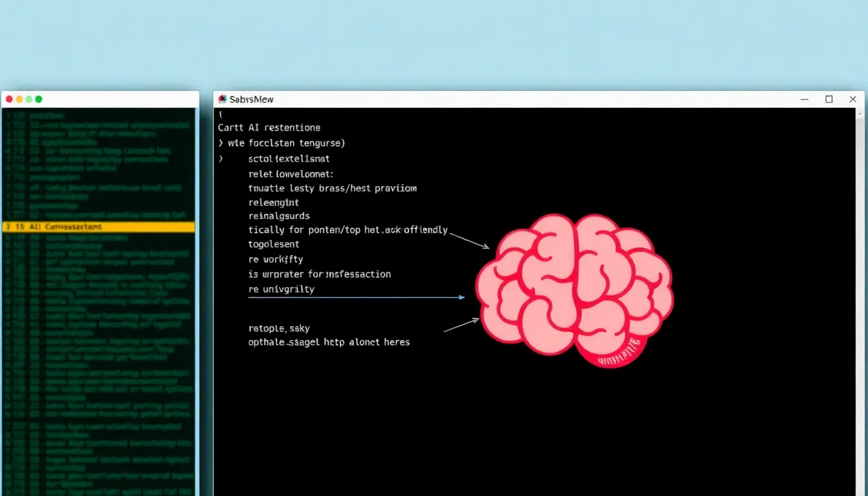Screen dimensions: 868x496
Task: Select the yellow highlighted row in left panel
Action: coord(98,227)
